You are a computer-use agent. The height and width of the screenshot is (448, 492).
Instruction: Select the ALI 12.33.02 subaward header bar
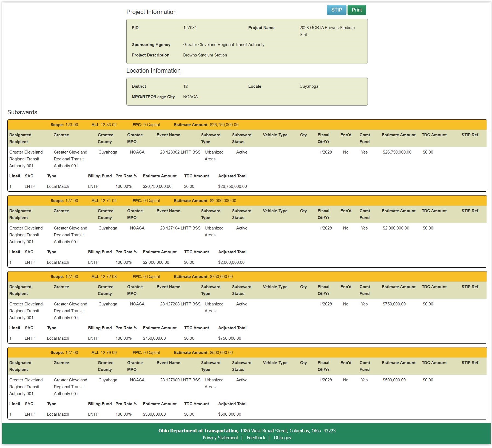click(x=247, y=125)
